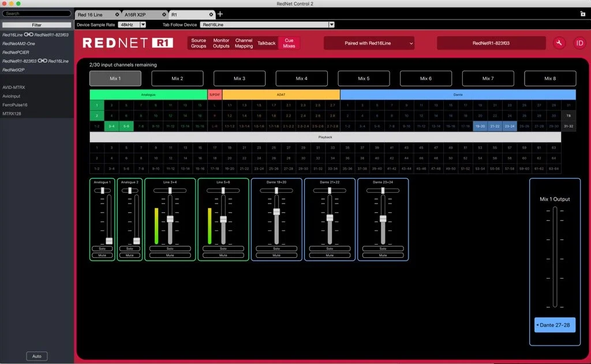Add a new tab with plus icon
Image resolution: width=591 pixels, height=364 pixels.
tap(220, 14)
